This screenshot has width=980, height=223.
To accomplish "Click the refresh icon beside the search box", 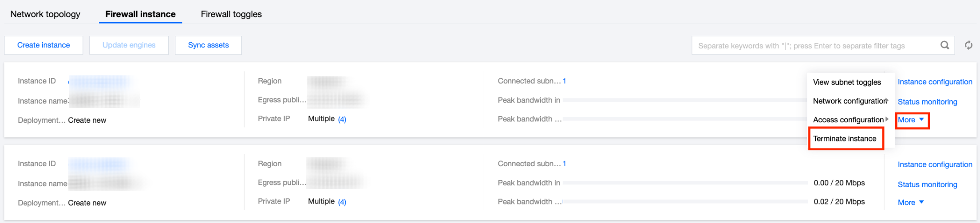I will 968,45.
